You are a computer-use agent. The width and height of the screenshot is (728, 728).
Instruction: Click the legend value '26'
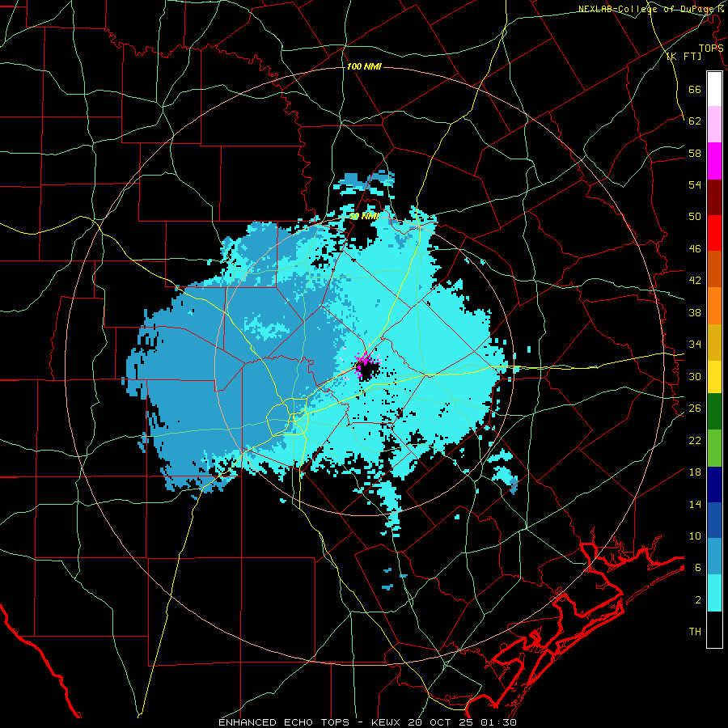[695, 408]
